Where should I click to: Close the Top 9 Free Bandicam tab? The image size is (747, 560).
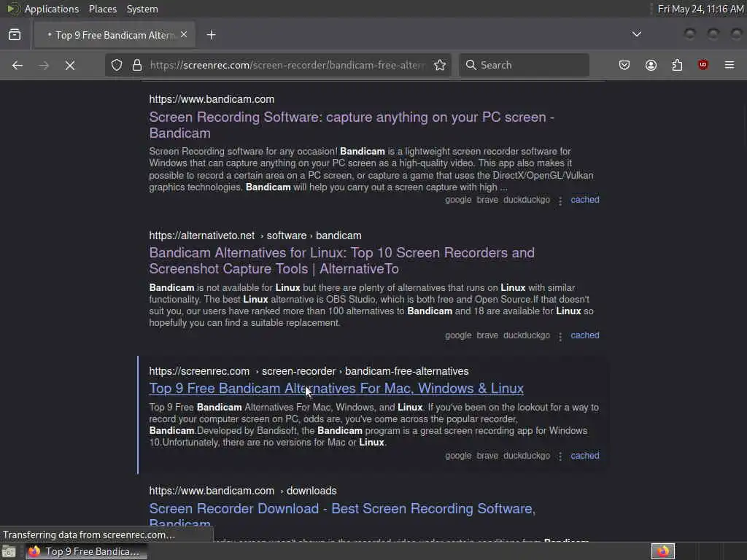[184, 35]
